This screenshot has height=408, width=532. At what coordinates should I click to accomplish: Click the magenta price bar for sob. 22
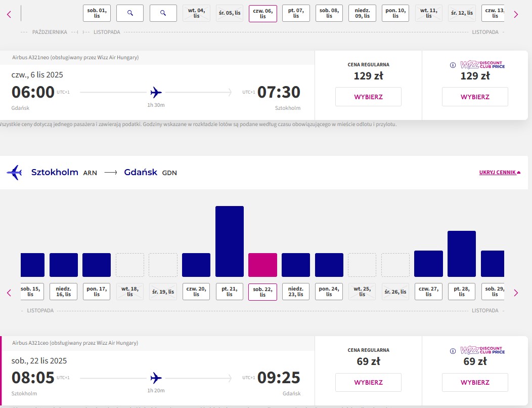tap(262, 265)
